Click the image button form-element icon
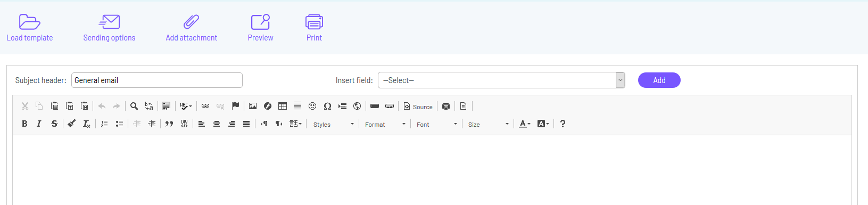 390,106
